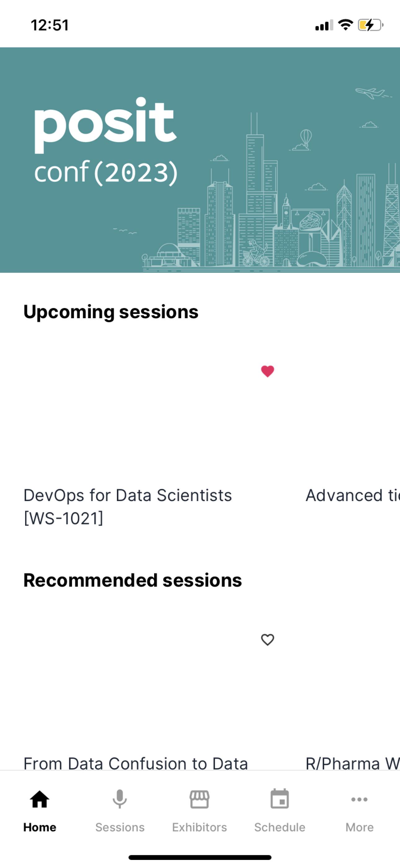400x868 pixels.
Task: Tap the cellular signal bars
Action: click(324, 25)
